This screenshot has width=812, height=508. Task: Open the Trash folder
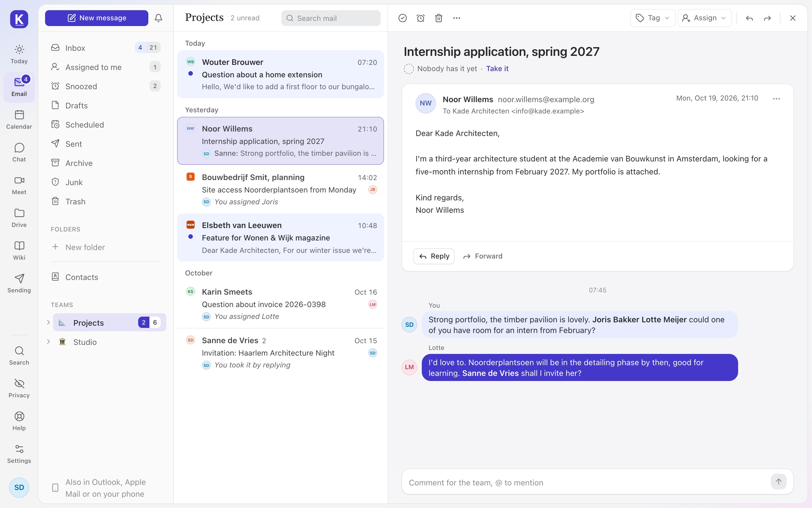[105, 201]
